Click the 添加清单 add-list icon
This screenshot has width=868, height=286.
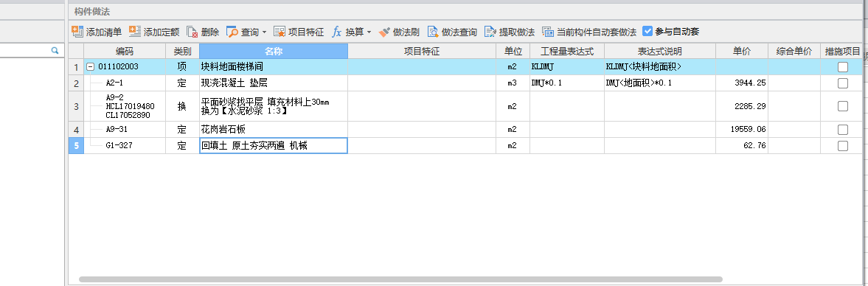[78, 32]
